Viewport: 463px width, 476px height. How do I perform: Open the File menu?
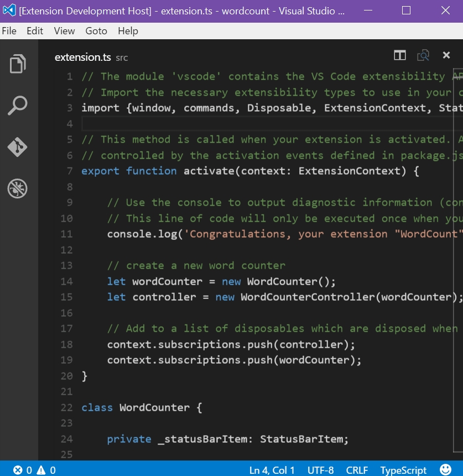[9, 31]
